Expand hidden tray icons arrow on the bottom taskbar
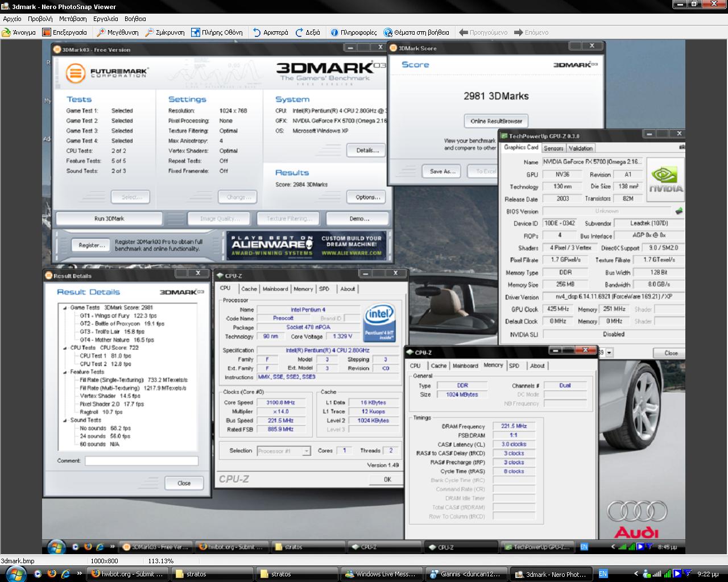The image size is (728, 582). click(636, 574)
